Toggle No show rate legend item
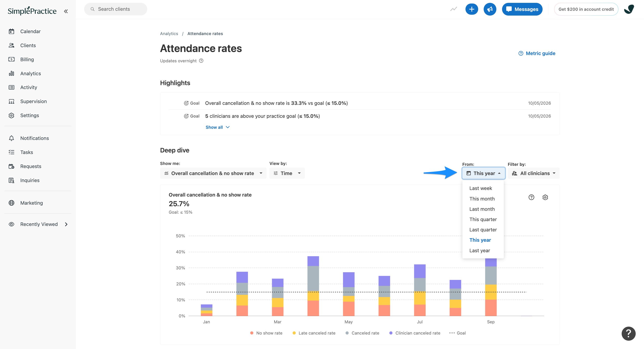644x349 pixels. tap(266, 333)
